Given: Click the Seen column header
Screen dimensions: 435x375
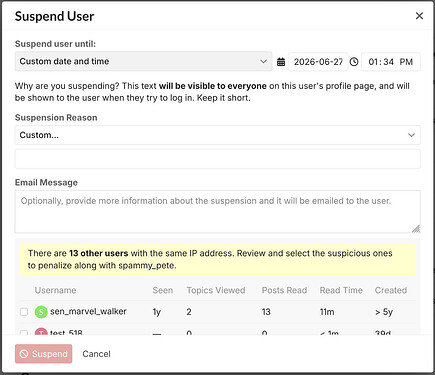Looking at the screenshot, I should click(x=163, y=290).
